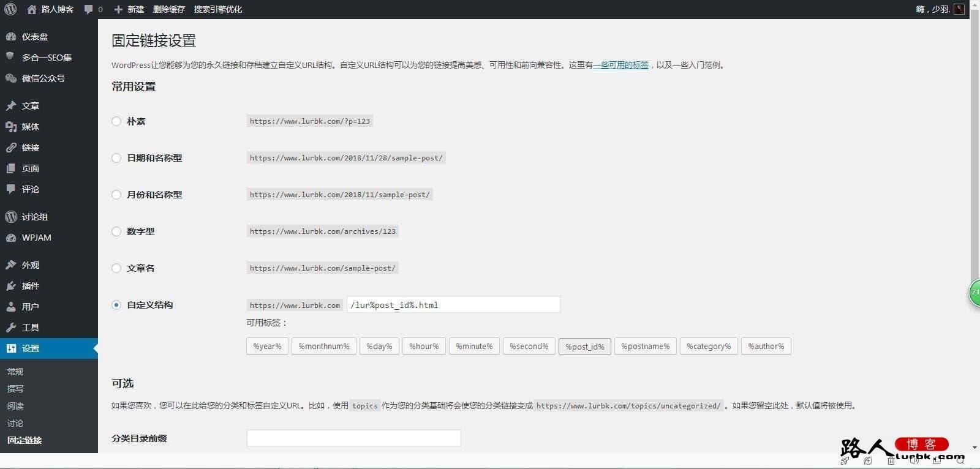Click the https://www.lurbk.com/sample-post/ example URL

pyautogui.click(x=323, y=268)
